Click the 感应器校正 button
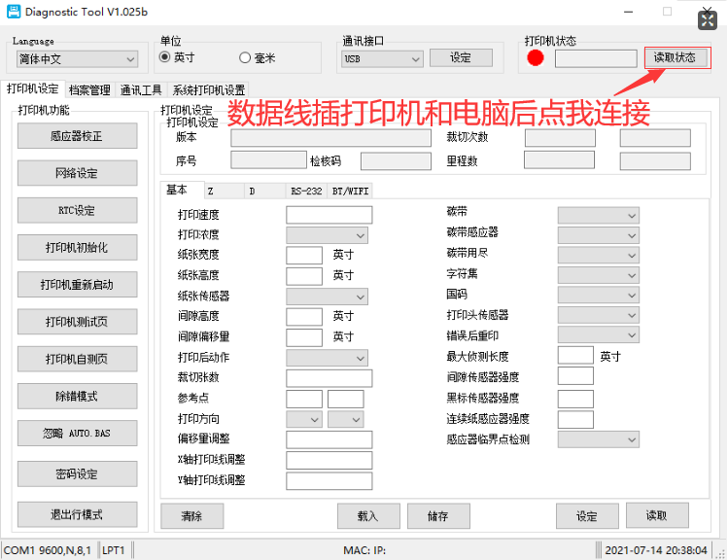Image resolution: width=728 pixels, height=560 pixels. coord(77,136)
